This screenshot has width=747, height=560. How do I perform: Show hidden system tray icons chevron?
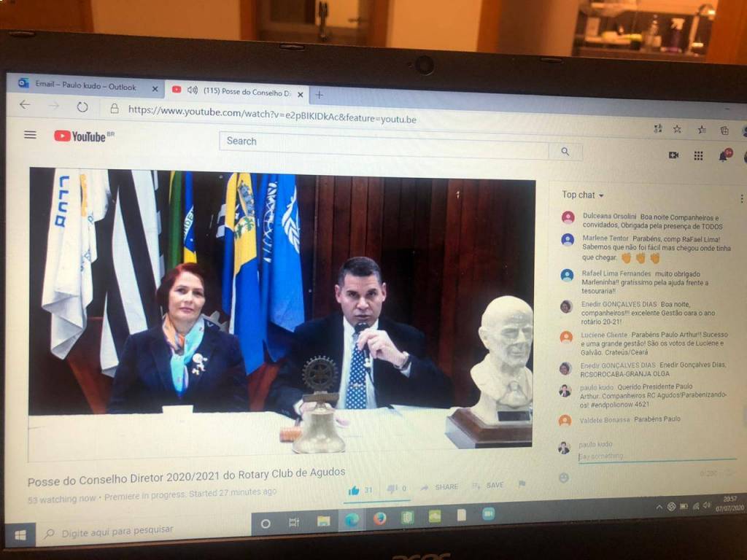659,507
